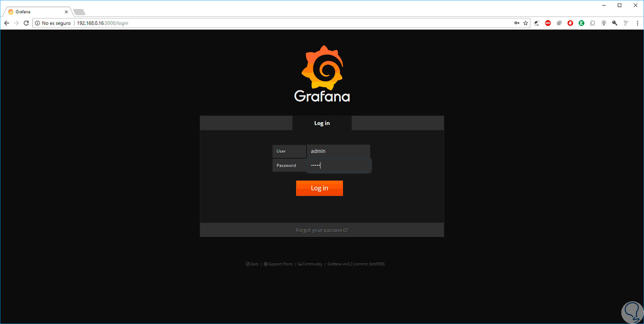Viewport: 644px width, 324px height.
Task: Open the Docs footer link
Action: tap(252, 264)
